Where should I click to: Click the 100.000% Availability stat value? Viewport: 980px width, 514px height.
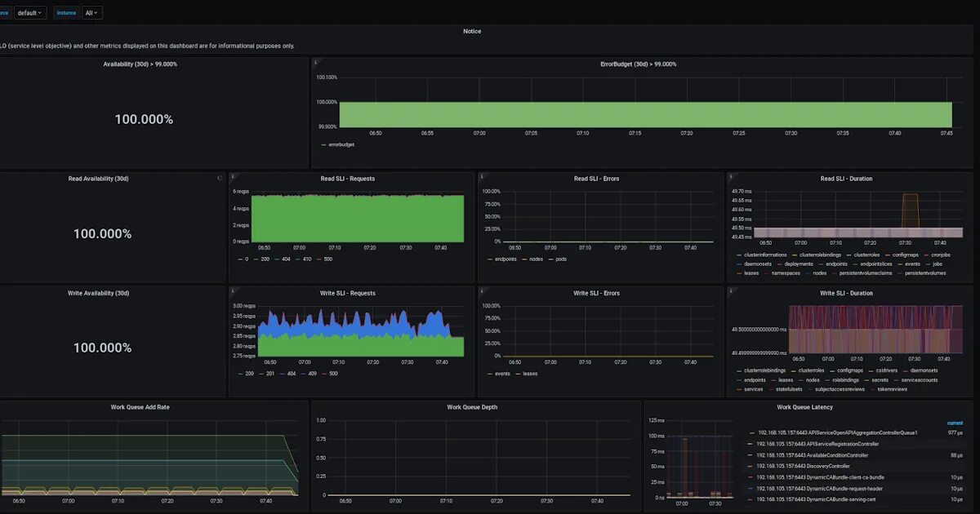pos(144,119)
